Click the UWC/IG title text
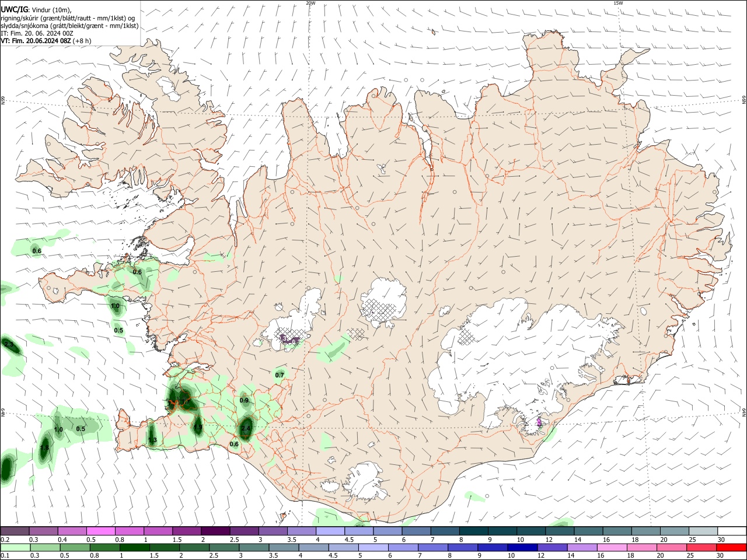This screenshot has width=747, height=560. point(14,10)
